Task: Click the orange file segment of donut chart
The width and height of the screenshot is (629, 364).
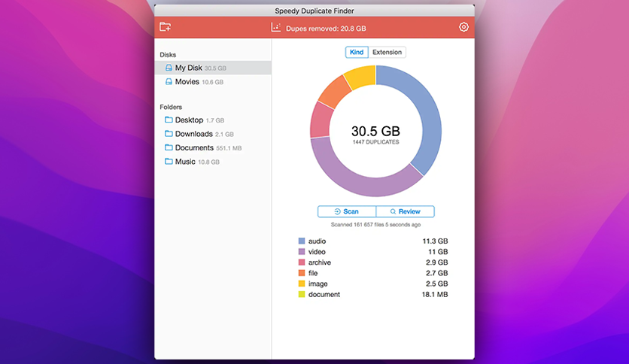Action: [336, 91]
